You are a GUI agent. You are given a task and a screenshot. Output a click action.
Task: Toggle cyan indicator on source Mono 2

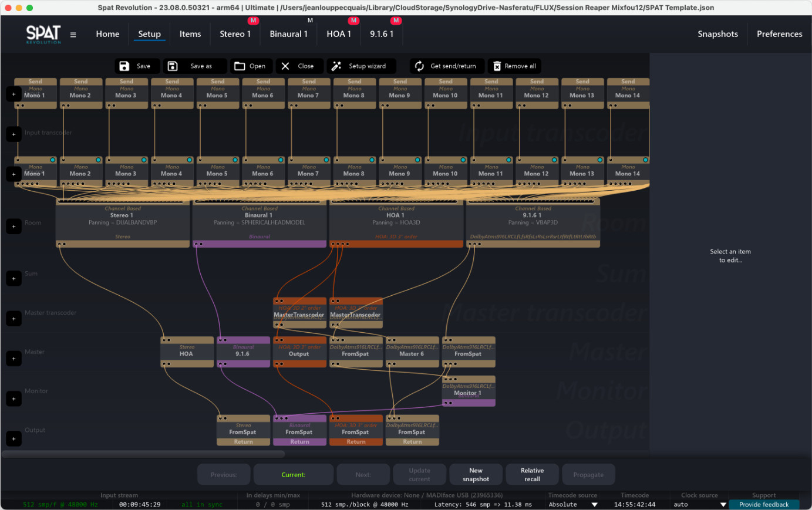[98, 160]
